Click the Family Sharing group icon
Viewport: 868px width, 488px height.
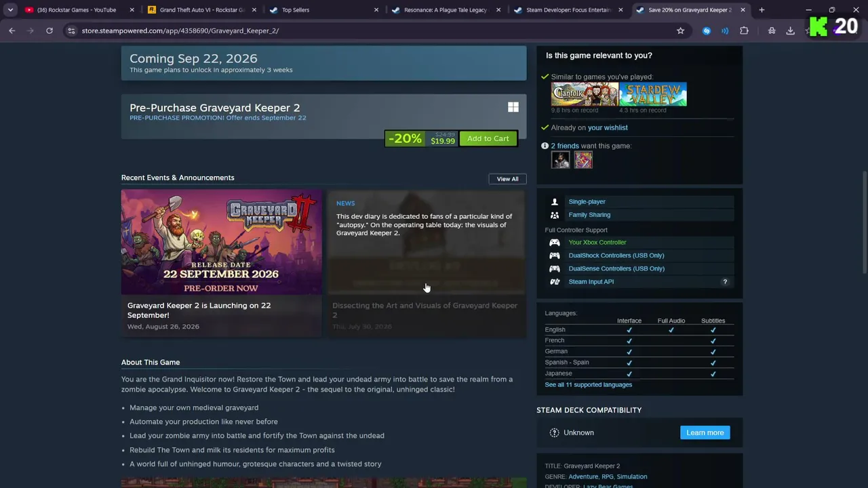[555, 215]
